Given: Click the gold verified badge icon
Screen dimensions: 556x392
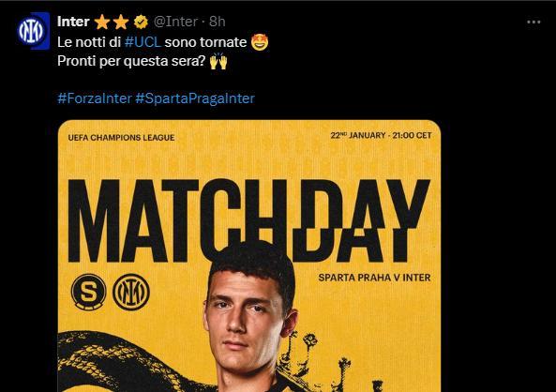Looking at the screenshot, I should click(141, 22).
